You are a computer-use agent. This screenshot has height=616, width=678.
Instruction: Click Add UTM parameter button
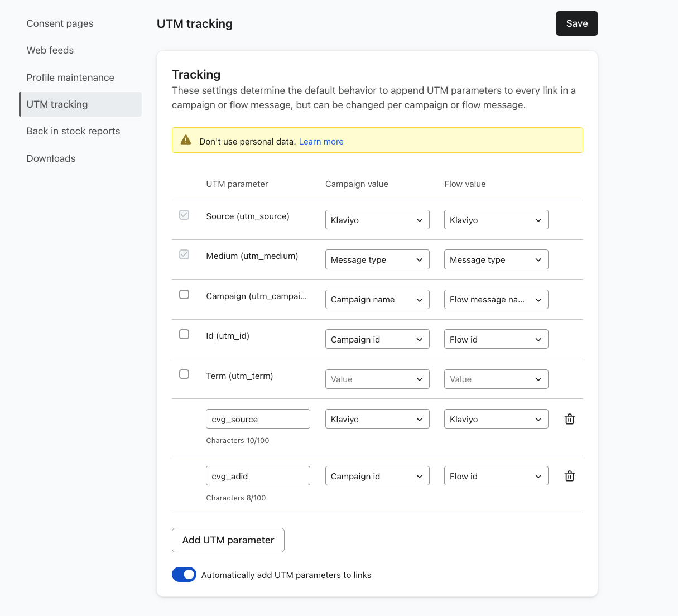coord(228,540)
